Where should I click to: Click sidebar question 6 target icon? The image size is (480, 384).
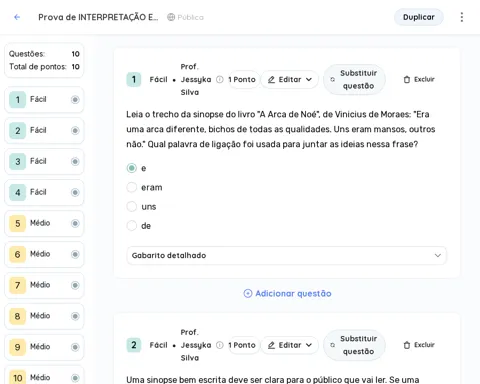coord(75,254)
